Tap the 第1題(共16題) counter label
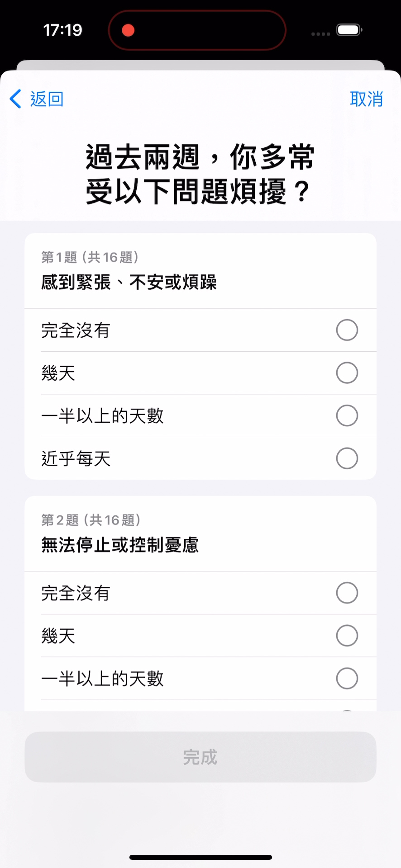Viewport: 401px width, 868px height. [x=90, y=257]
